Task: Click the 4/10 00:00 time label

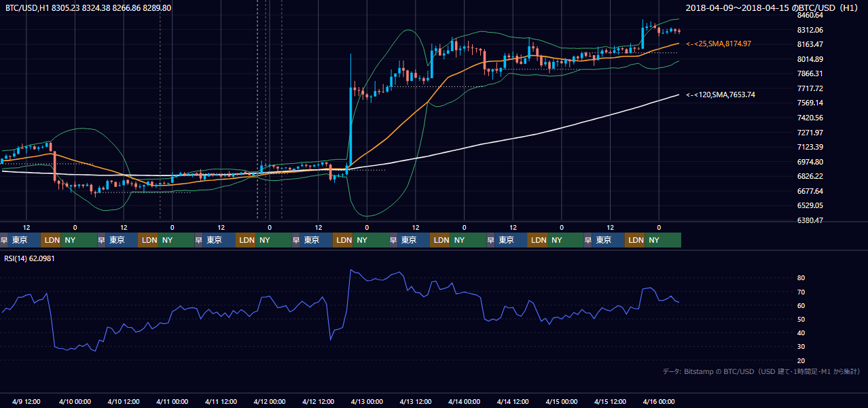Action: pos(75,401)
